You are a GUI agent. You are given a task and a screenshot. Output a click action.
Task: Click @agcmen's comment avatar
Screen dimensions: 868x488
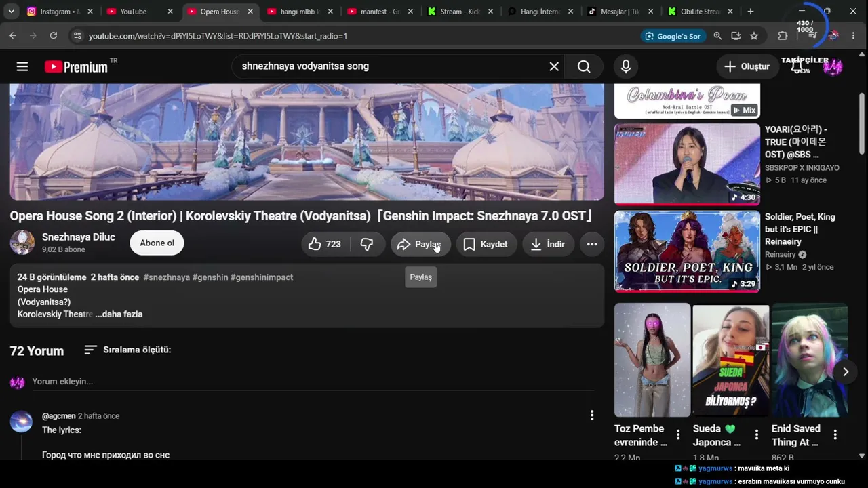pos(21,422)
